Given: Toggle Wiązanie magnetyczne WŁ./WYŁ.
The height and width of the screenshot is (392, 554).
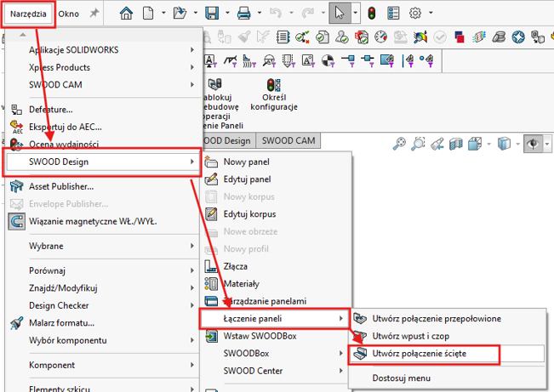Looking at the screenshot, I should click(93, 221).
